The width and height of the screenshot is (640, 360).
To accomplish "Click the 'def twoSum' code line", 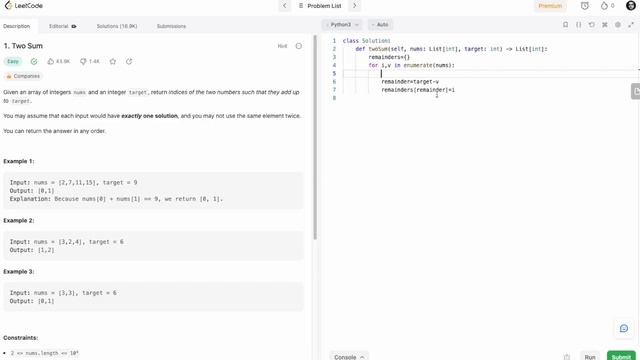I will coord(451,49).
